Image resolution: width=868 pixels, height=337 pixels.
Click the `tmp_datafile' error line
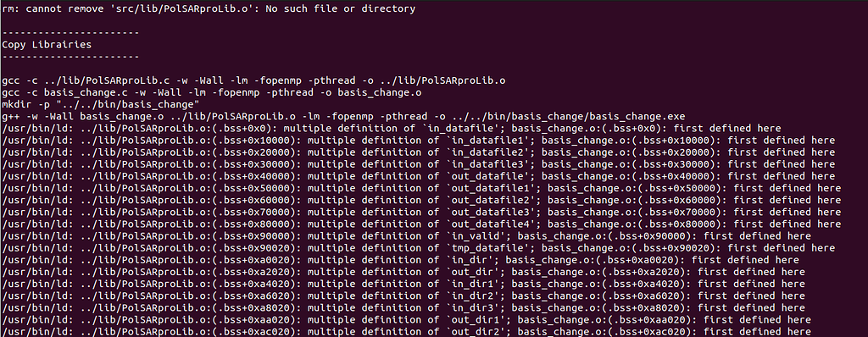[x=419, y=248]
